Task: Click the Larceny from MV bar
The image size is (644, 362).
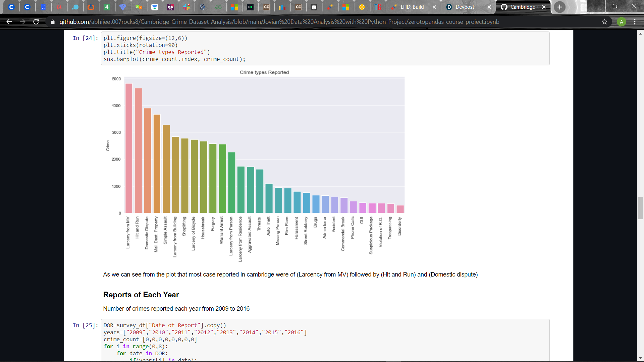Action: point(129,148)
